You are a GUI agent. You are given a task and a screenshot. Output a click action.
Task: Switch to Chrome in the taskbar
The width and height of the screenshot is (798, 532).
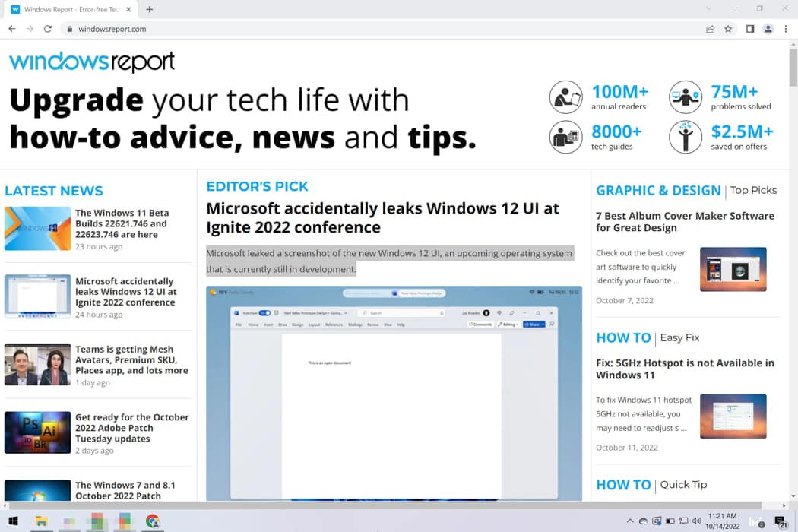coord(152,521)
